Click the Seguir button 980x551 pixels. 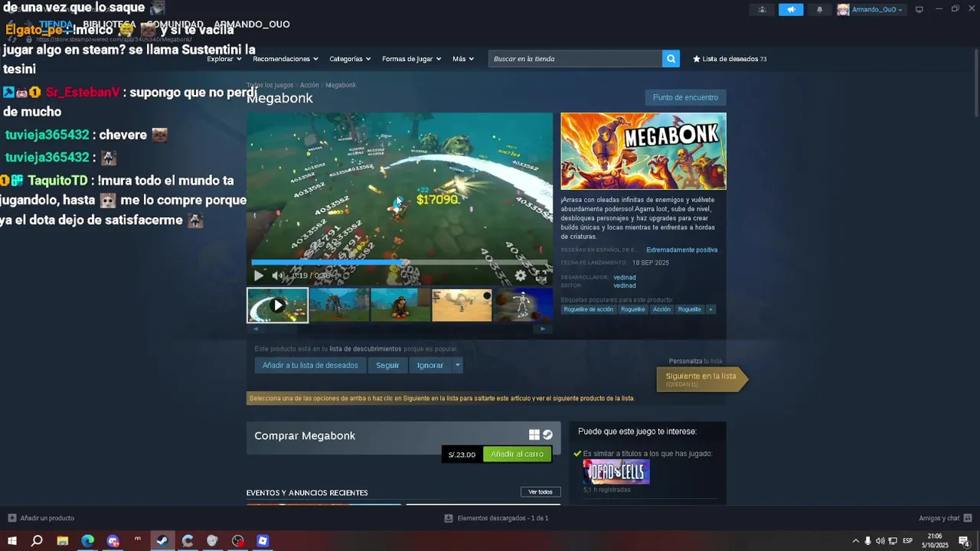pyautogui.click(x=387, y=365)
